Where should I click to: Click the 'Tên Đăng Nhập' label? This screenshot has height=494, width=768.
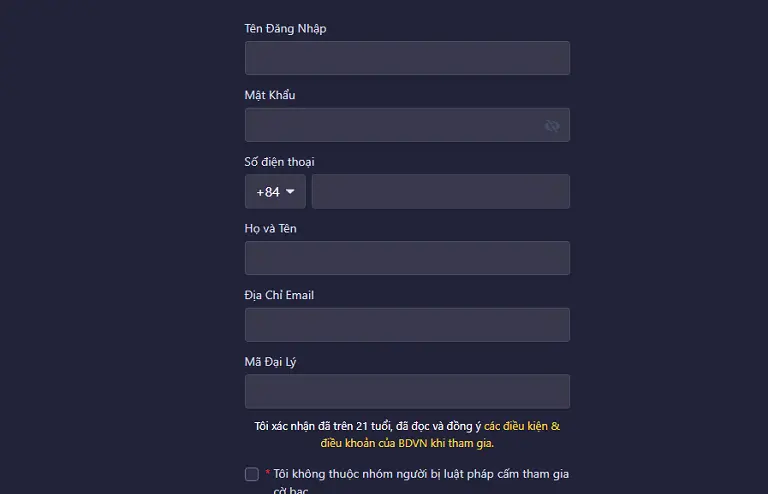coord(285,29)
